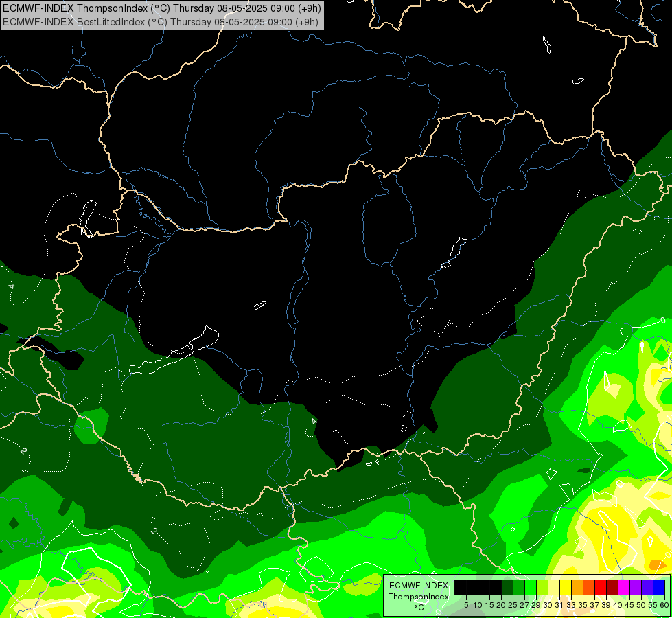Click the legend tick value 60

coord(664,605)
